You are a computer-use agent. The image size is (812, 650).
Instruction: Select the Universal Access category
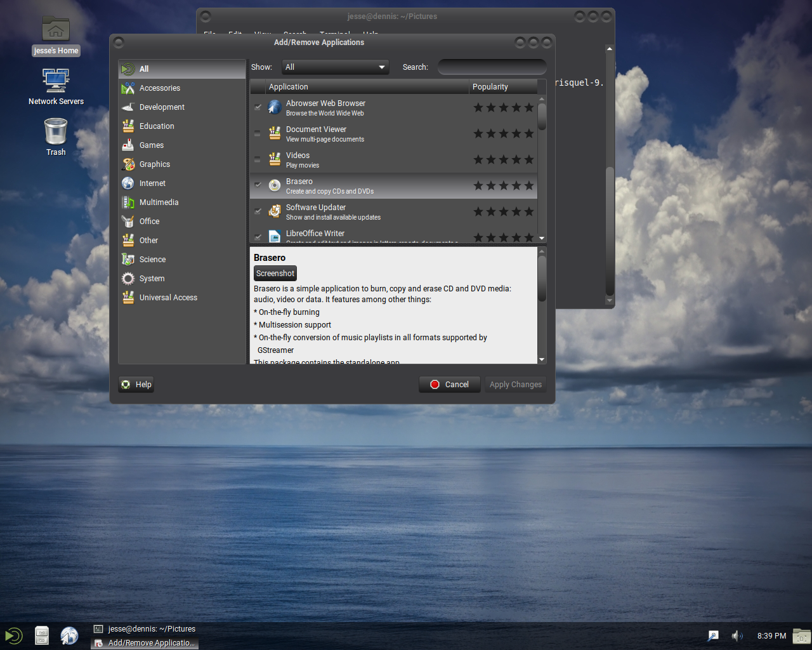[182, 298]
